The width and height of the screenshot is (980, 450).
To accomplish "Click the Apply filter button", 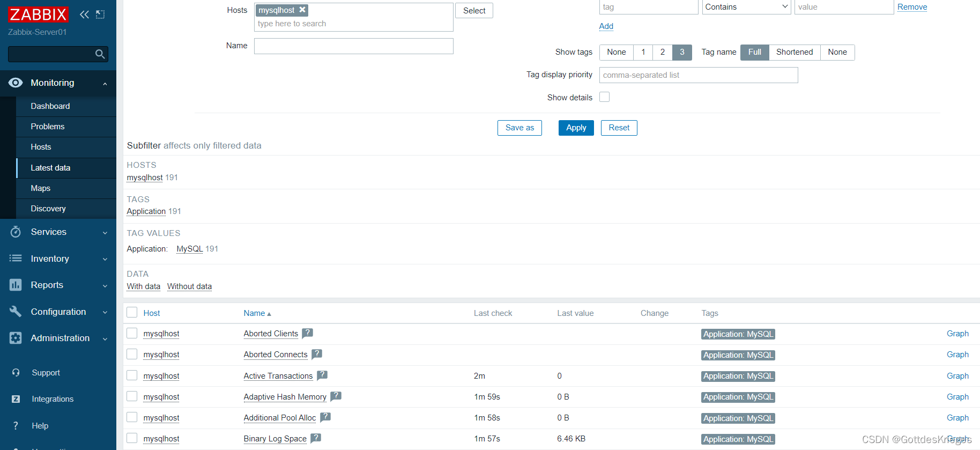I will tap(576, 128).
